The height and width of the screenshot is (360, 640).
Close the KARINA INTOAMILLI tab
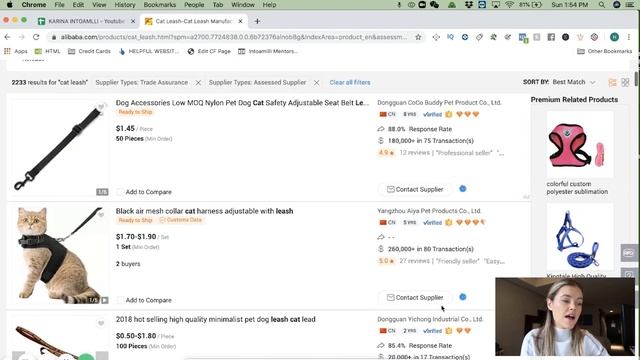pyautogui.click(x=133, y=21)
